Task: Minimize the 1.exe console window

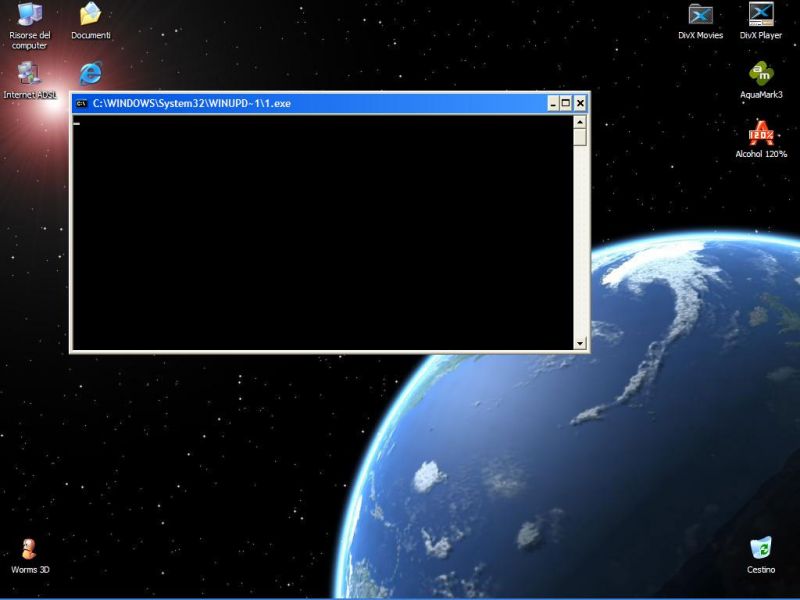Action: coord(554,104)
